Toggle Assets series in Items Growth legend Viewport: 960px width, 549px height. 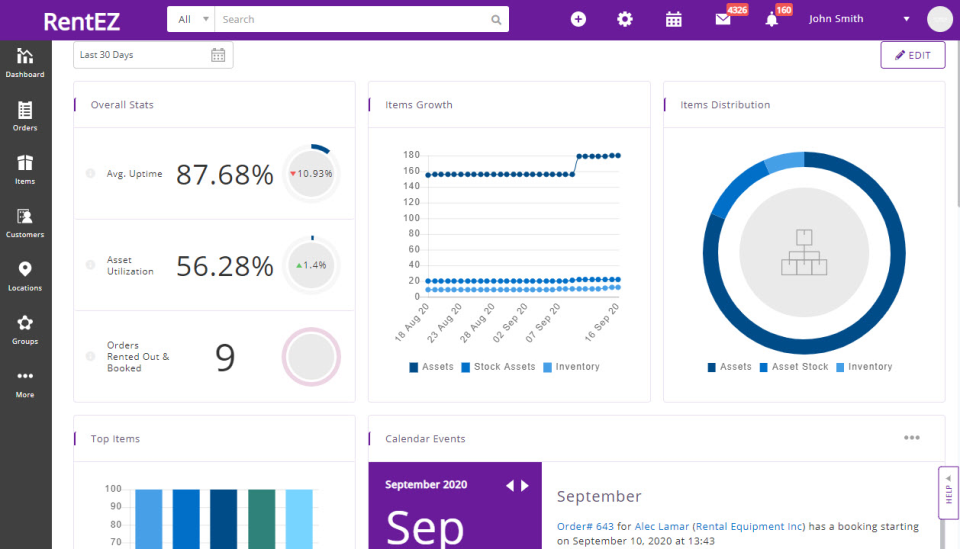coord(431,367)
